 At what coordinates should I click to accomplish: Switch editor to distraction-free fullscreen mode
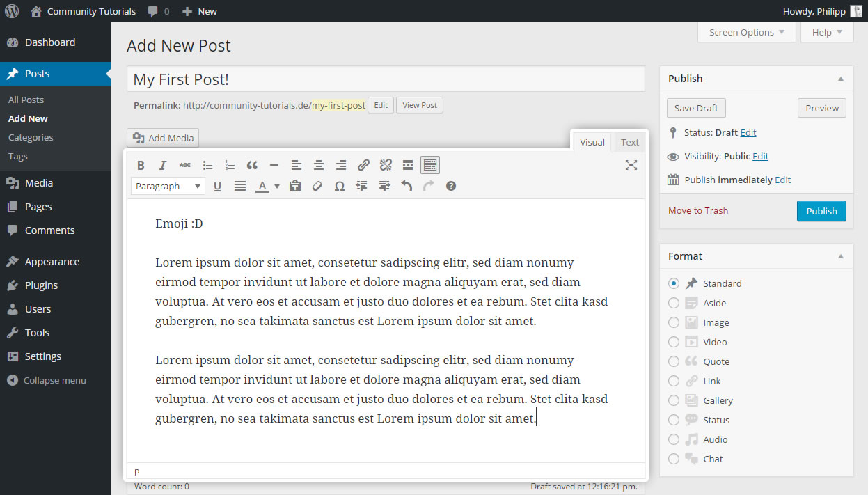pyautogui.click(x=631, y=165)
